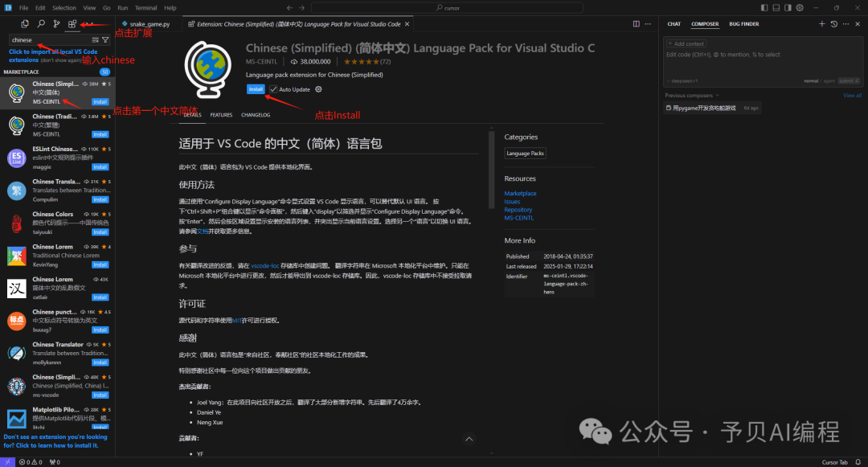Screen dimensions: 868x467
Task: Show composer history clock icon
Action: tap(833, 24)
